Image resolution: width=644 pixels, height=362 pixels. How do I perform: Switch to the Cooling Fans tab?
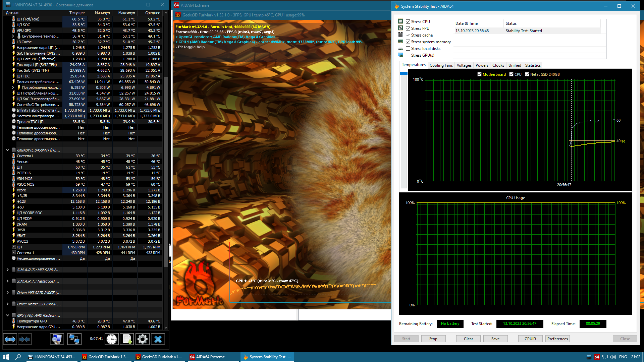[x=441, y=65]
